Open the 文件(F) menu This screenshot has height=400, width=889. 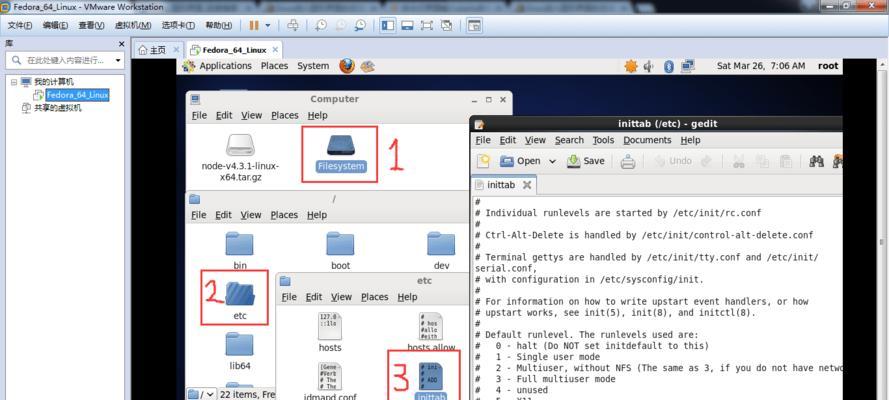coord(20,25)
